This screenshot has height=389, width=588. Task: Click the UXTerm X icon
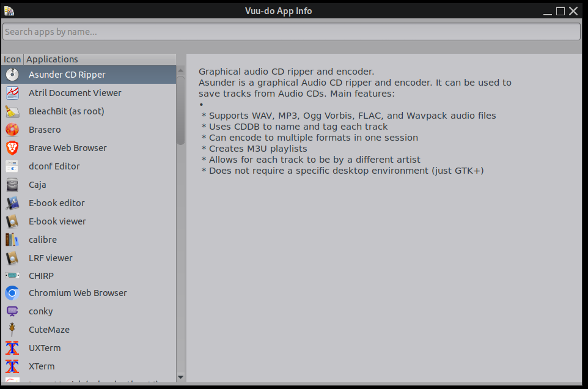12,348
